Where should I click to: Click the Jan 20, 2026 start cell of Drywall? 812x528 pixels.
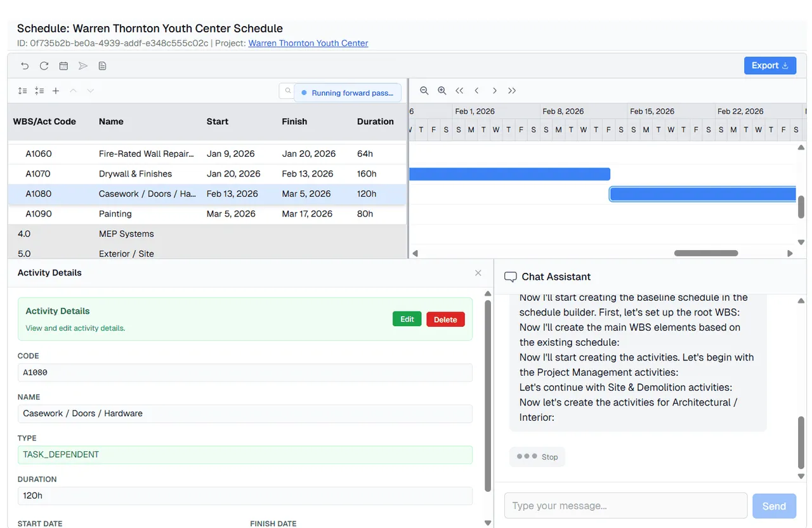click(233, 174)
